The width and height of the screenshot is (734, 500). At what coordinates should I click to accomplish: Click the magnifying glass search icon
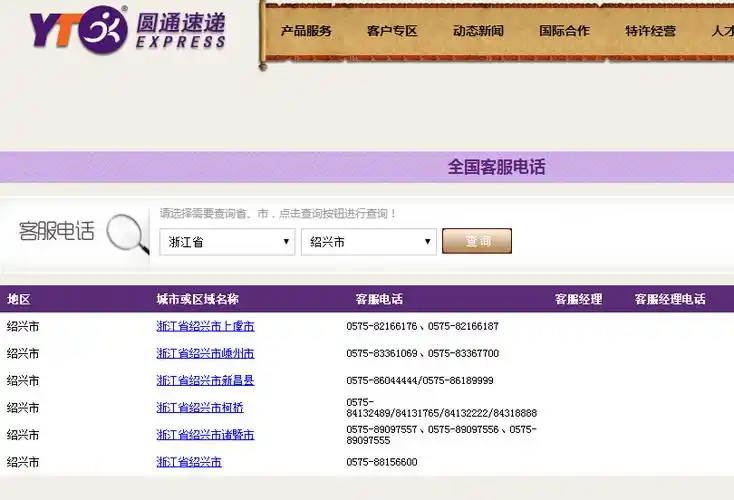point(127,233)
